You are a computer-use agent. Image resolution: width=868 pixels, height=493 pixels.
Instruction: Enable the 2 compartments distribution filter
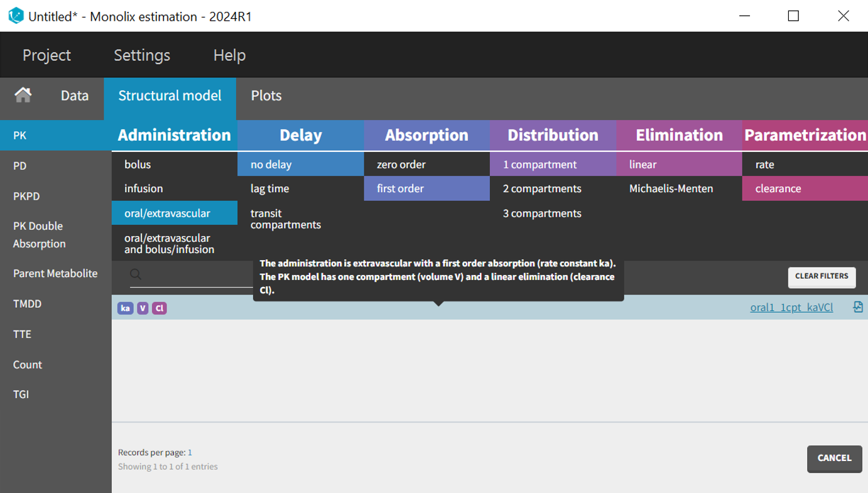coord(541,188)
